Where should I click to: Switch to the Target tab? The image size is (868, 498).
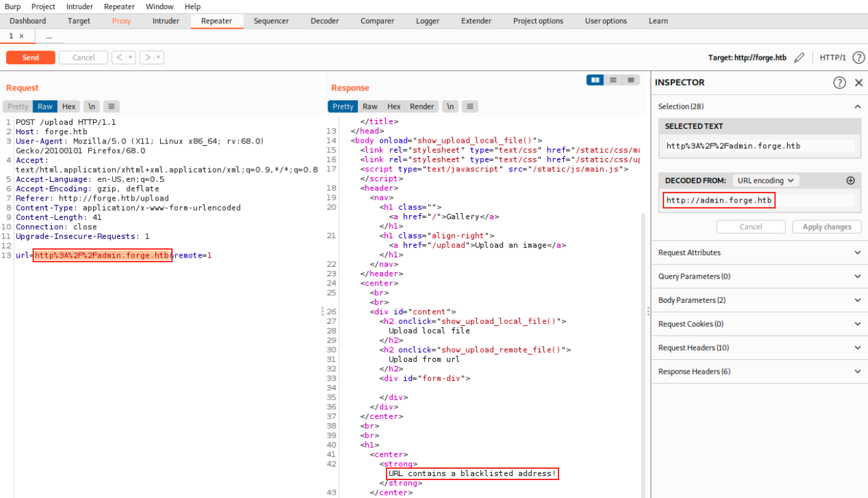(x=79, y=21)
